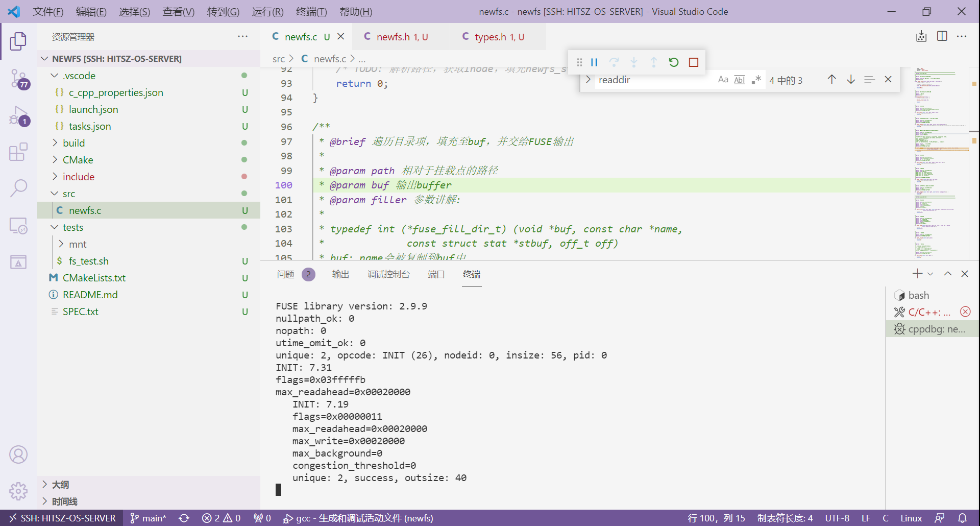Open the Manage gear icon

[18, 491]
